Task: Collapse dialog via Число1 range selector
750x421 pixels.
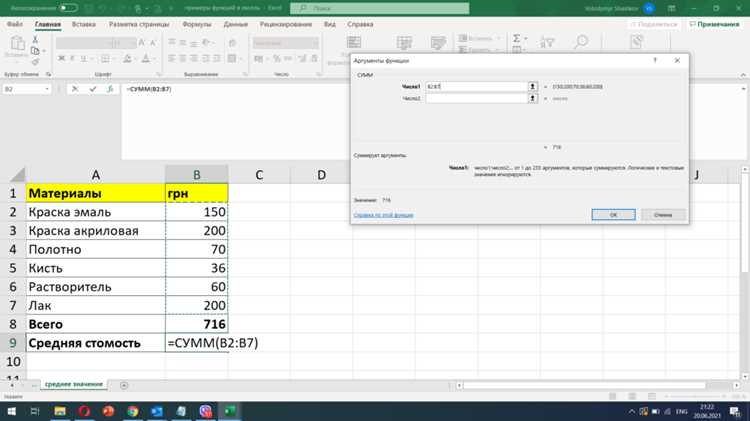Action: point(532,87)
